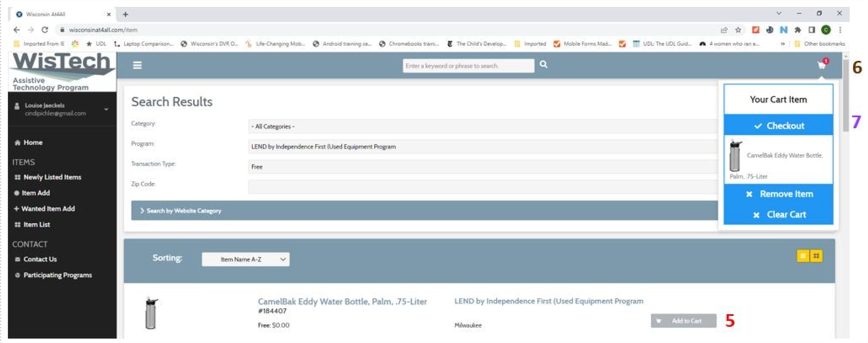This screenshot has width=868, height=343.
Task: Switch results to list view
Action: 803,256
